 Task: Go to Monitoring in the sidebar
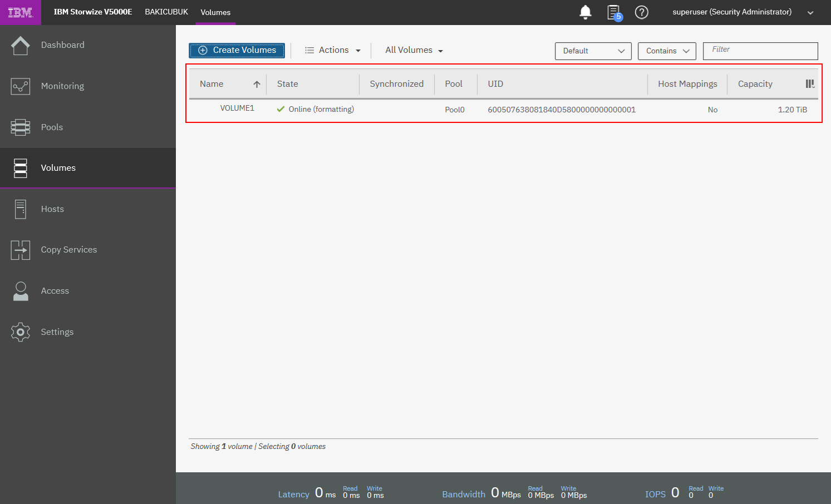pos(63,86)
